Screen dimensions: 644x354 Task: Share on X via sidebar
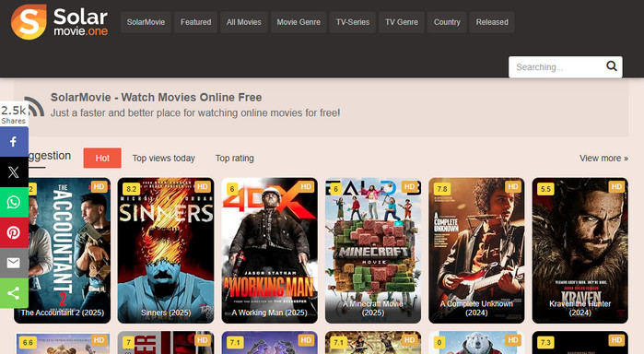click(x=14, y=171)
